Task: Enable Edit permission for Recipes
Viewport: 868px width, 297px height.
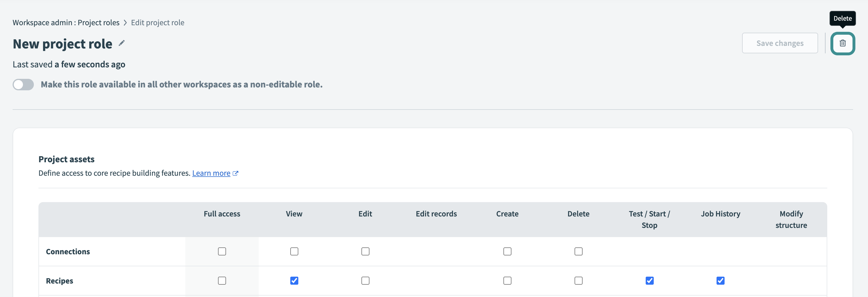Action: point(365,280)
